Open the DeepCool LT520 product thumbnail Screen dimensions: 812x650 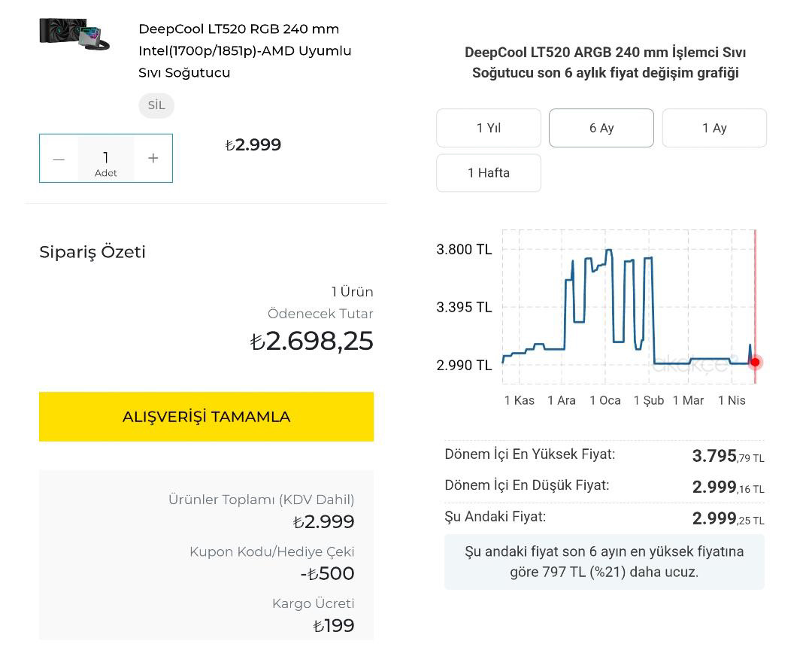[74, 34]
